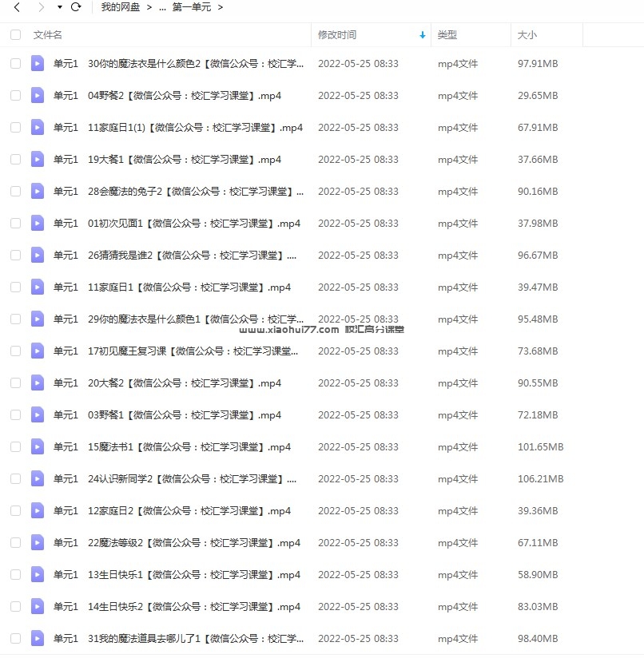Open file name 20大餐2【微信公众号：校汇学习课堂】.mp4
Viewport: 644px width, 666px height.
167,383
